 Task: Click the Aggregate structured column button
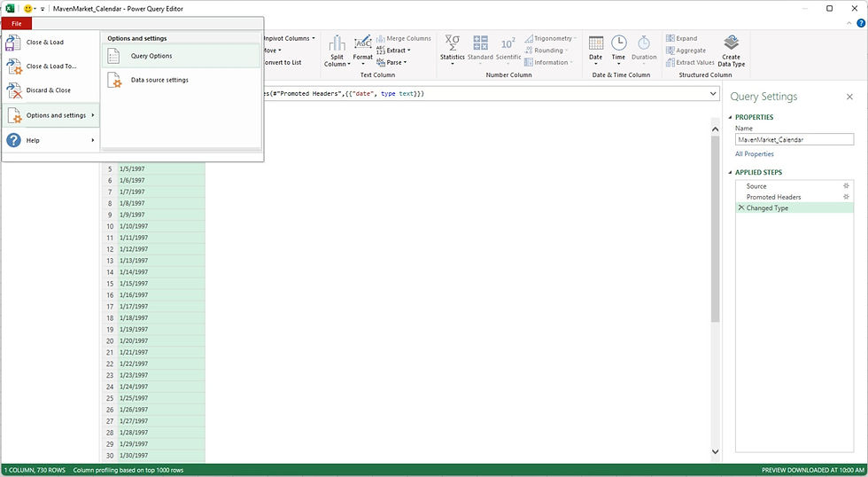point(686,51)
